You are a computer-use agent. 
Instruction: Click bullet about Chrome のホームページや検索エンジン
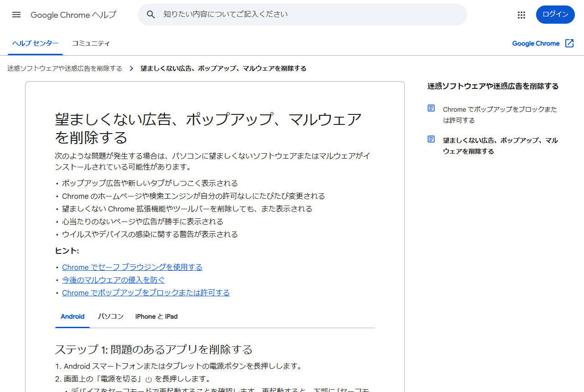[x=193, y=196]
